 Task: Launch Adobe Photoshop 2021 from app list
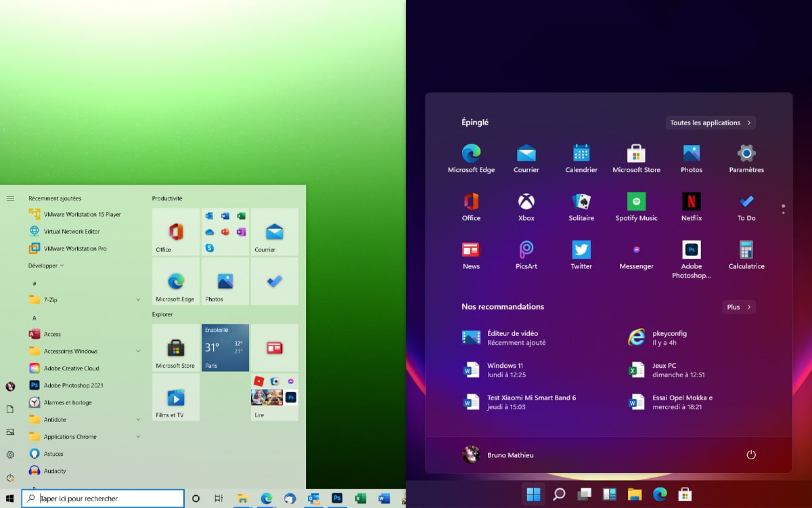pos(66,385)
